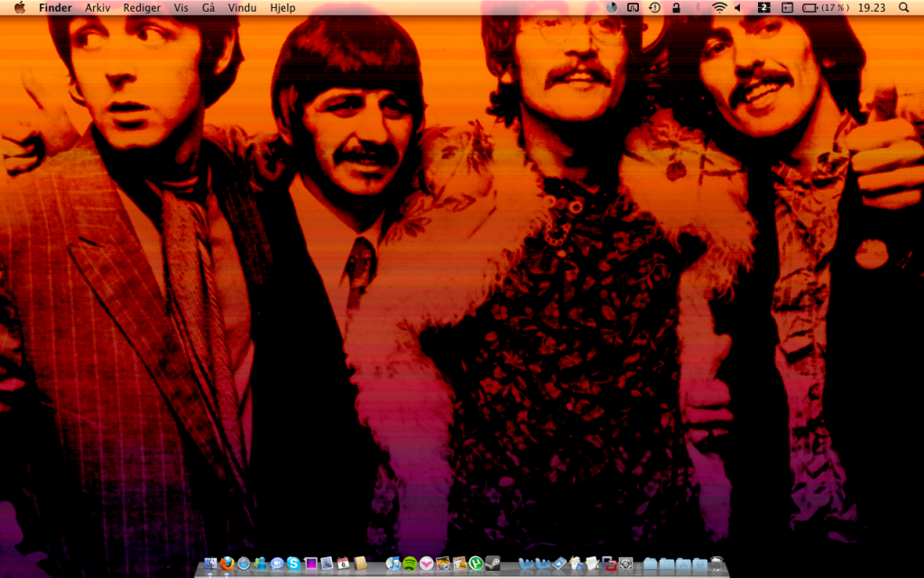
Task: Open the pink heart app in Dock
Action: (x=426, y=564)
